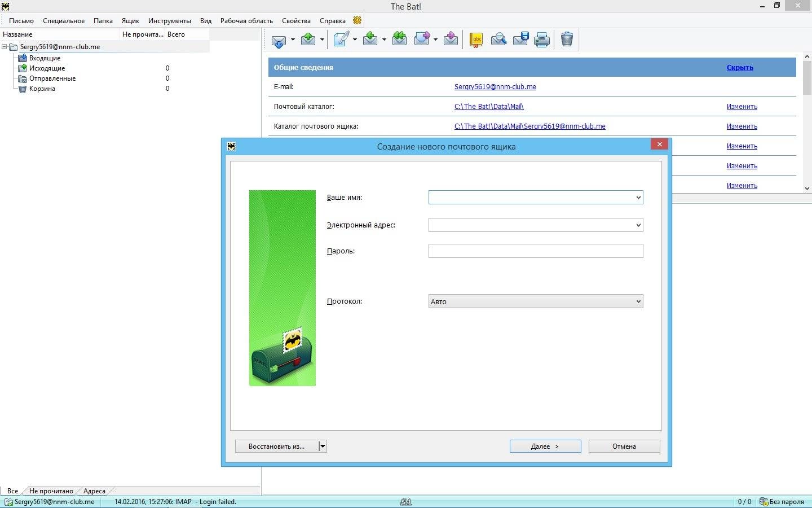Image resolution: width=812 pixels, height=508 pixels.
Task: Open the Ваше имя combo box list
Action: [638, 198]
